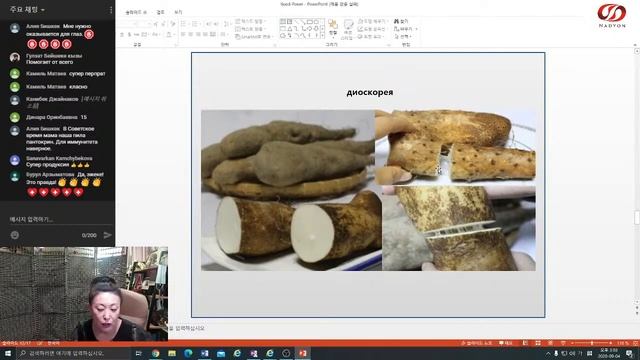Open the Arrange (정렬) menu
Image resolution: width=640 pixels, height=360 pixels.
pyautogui.click(x=333, y=30)
